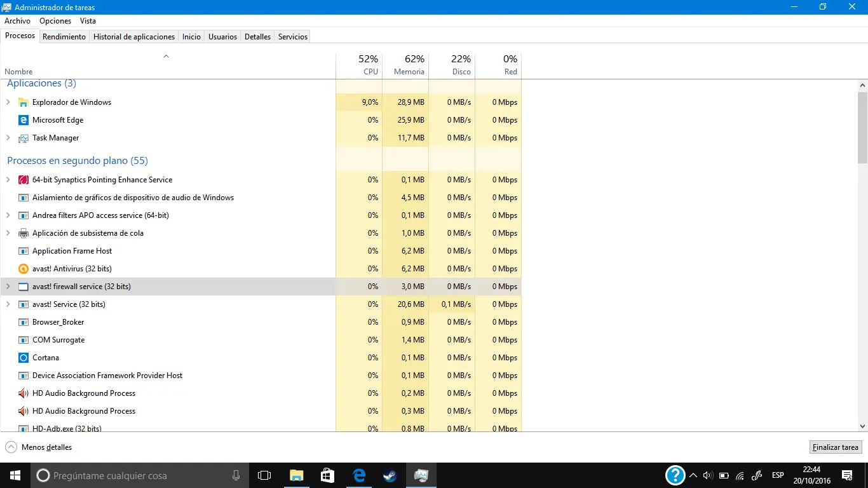
Task: Switch to the Servicios tab
Action: pyautogui.click(x=293, y=37)
